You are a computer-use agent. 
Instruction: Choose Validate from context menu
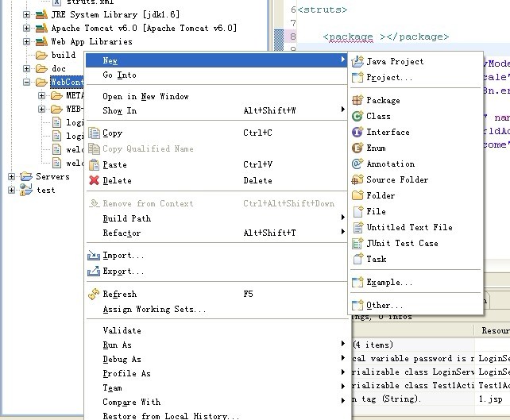click(x=216, y=330)
